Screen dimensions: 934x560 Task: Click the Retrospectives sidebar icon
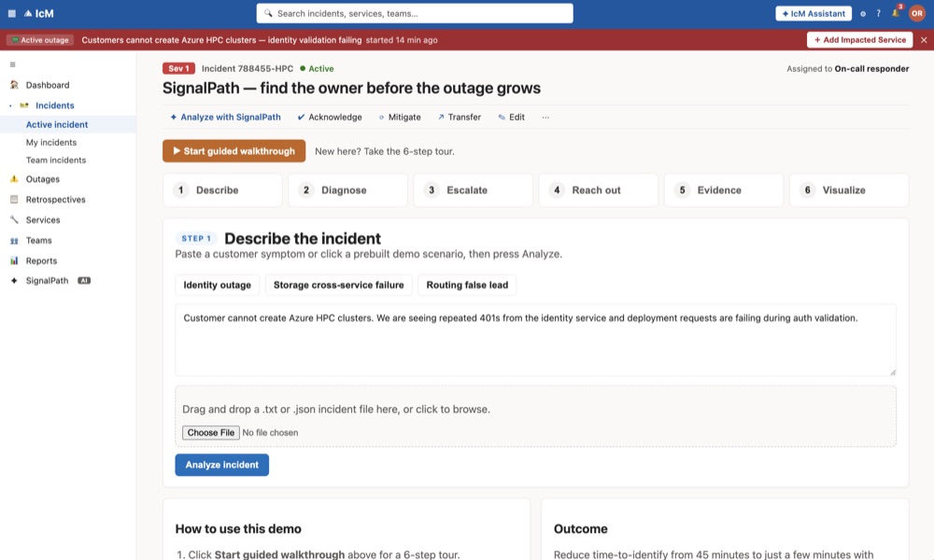coord(14,200)
